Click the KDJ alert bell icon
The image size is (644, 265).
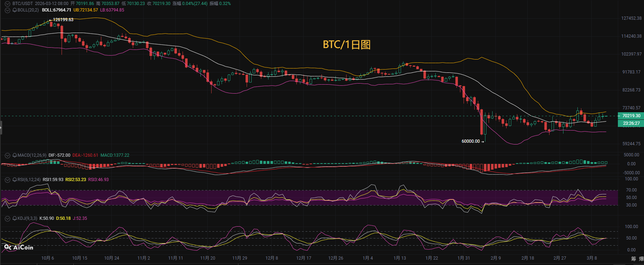[15, 218]
